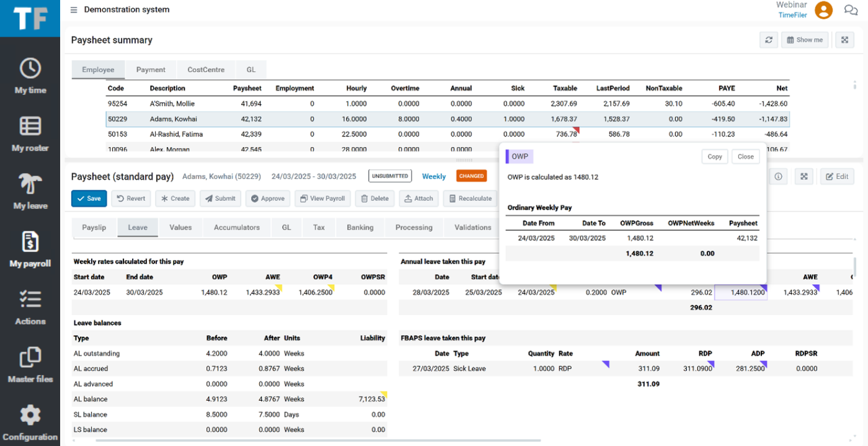868x446 pixels.
Task: Save the paysheet
Action: pyautogui.click(x=89, y=198)
